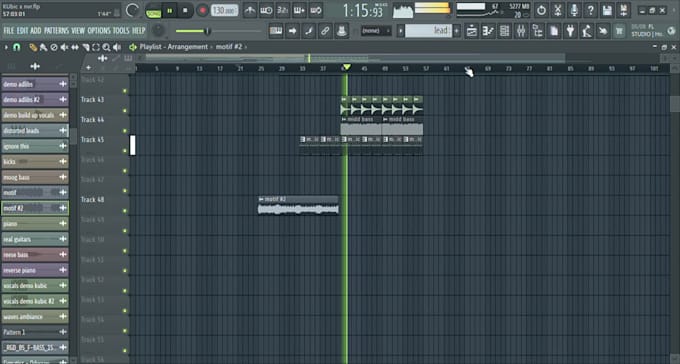Click the link chain icon
Image resolution: width=680 pixels, height=364 pixels.
pos(325,31)
